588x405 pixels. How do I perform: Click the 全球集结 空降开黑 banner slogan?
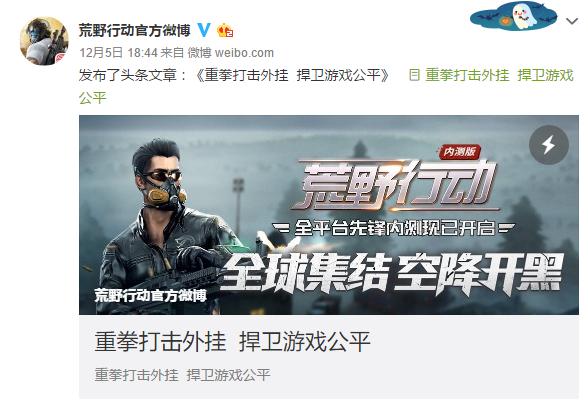[x=391, y=273]
